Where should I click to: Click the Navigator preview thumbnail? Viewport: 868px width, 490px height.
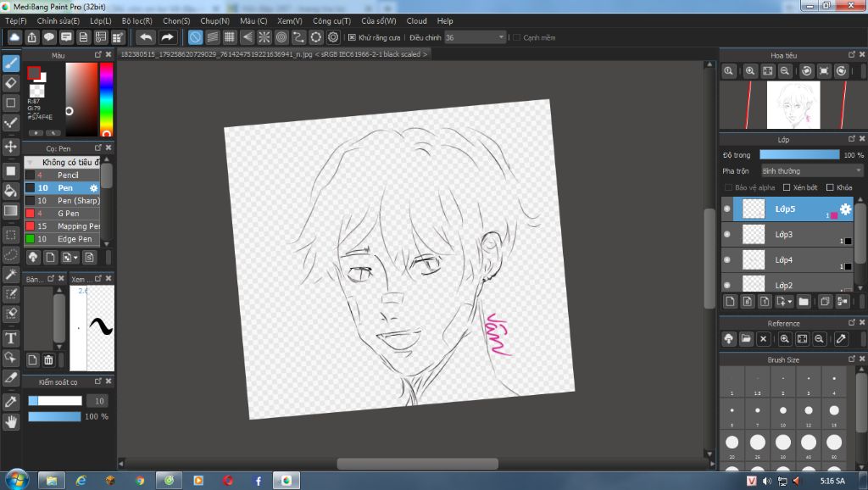click(x=793, y=104)
